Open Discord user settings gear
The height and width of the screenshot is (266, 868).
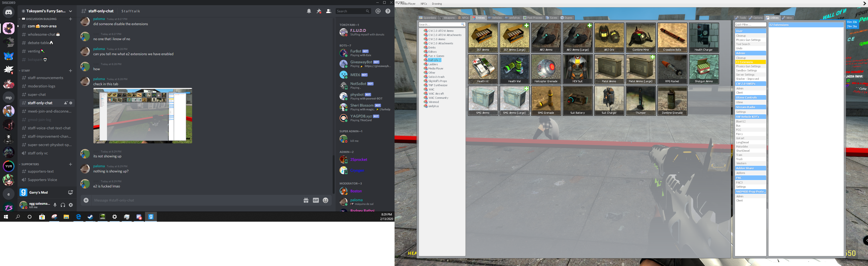coord(71,205)
